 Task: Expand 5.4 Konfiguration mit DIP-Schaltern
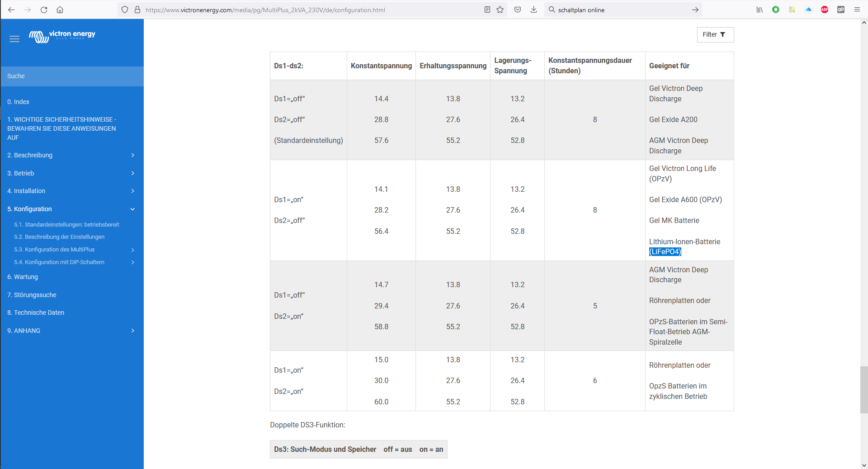click(132, 262)
